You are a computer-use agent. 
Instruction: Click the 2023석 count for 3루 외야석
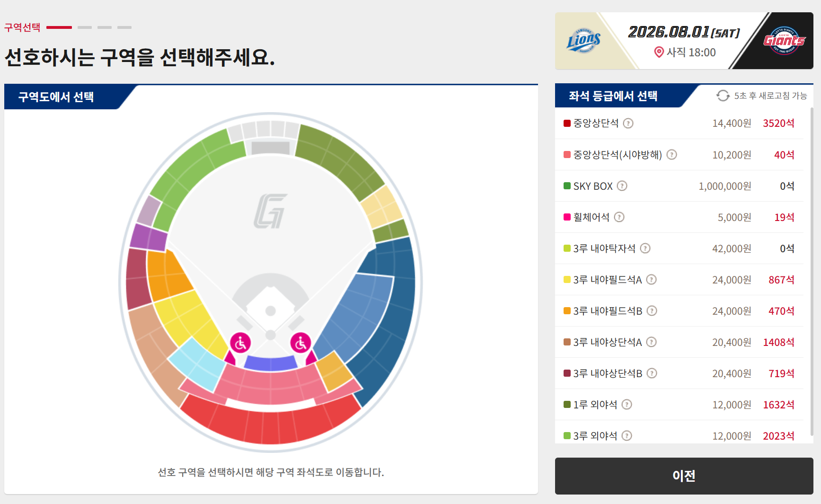(x=778, y=436)
